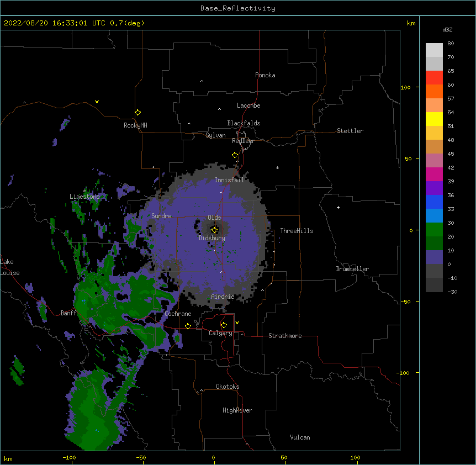476x465 pixels.
Task: Click the Blackfalds town label
Action: coord(244,123)
